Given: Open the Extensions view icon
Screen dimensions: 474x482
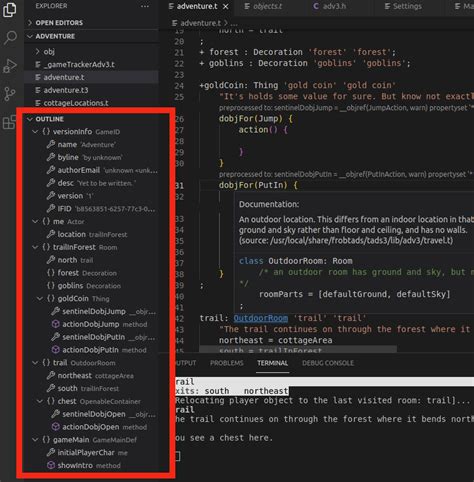Looking at the screenshot, I should click(x=9, y=122).
